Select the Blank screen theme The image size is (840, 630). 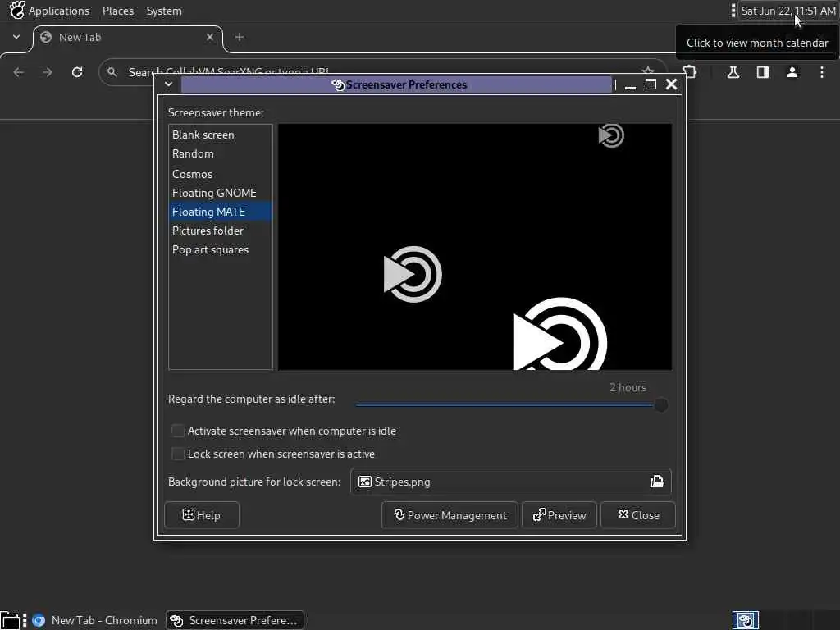tap(220, 135)
